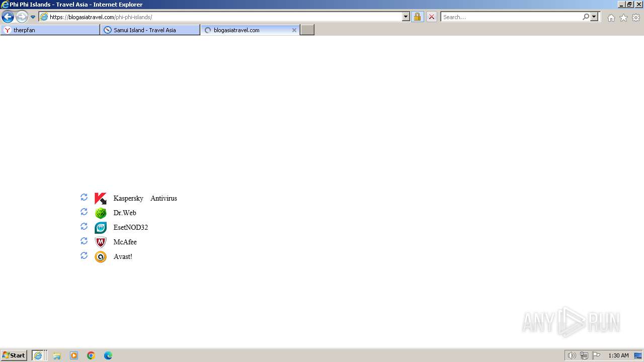Stop page loading with the red X
Screen dimensions: 644x362
tap(432, 17)
